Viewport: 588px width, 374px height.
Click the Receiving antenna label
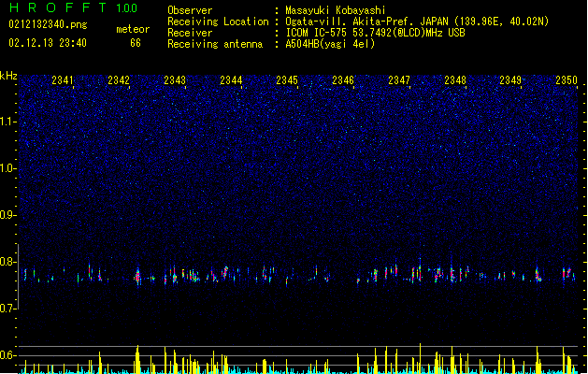click(215, 44)
